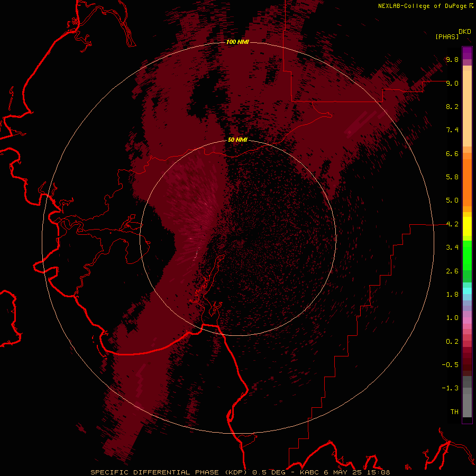Select the 3.4 legend value
476x476 pixels.
(452, 248)
